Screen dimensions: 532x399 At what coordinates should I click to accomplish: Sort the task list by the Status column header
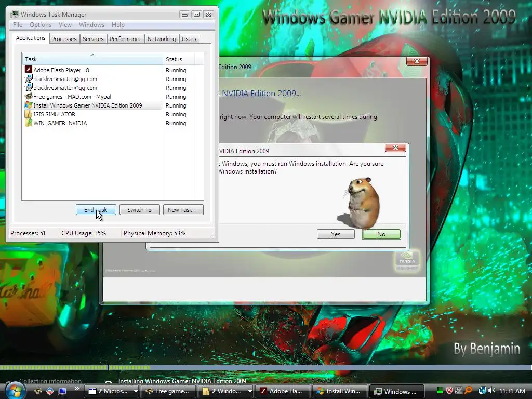[x=179, y=59]
